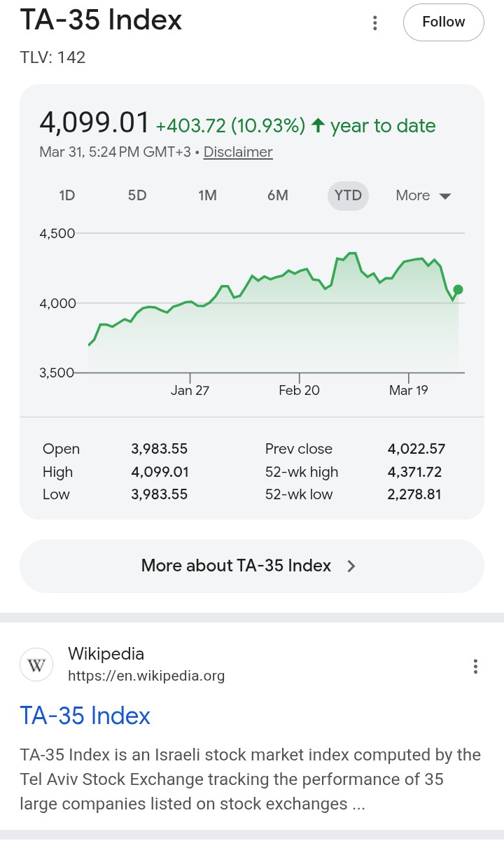This screenshot has height=841, width=504.
Task: Select the 6M chart range
Action: [277, 195]
